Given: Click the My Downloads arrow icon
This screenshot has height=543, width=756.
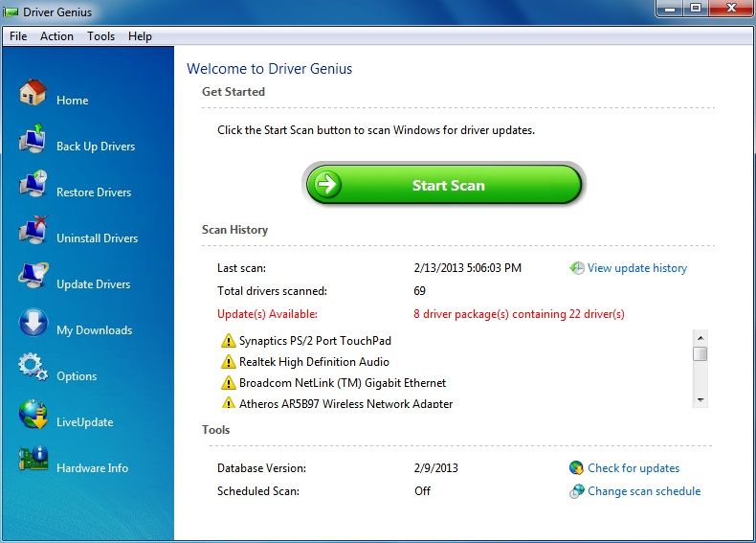Looking at the screenshot, I should pos(33,322).
